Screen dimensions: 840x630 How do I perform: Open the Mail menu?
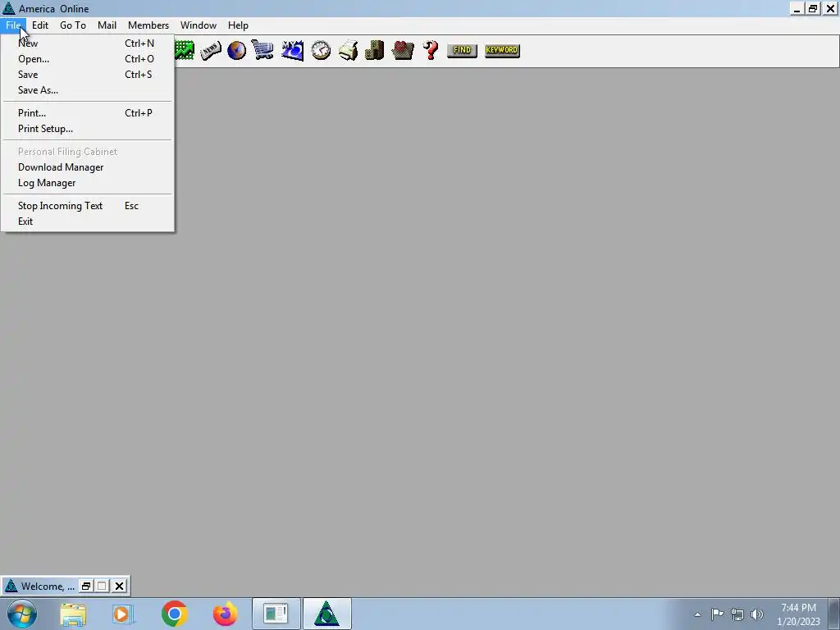107,25
